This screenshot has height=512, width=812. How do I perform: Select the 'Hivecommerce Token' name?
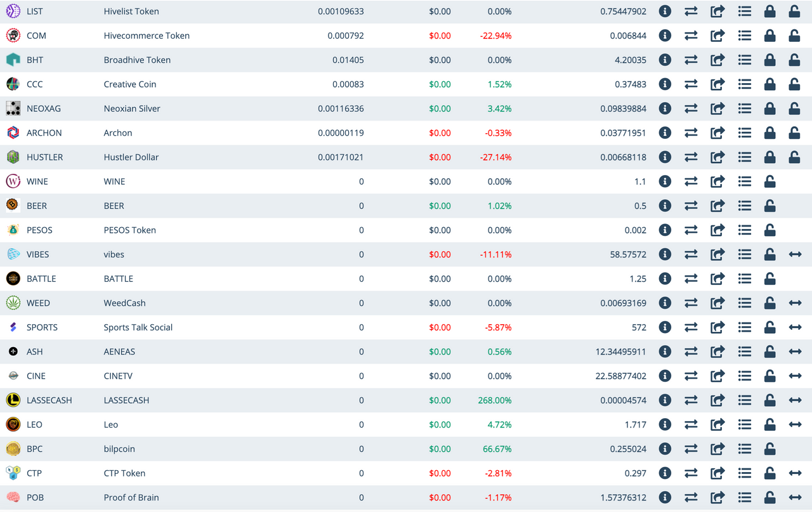pyautogui.click(x=147, y=36)
